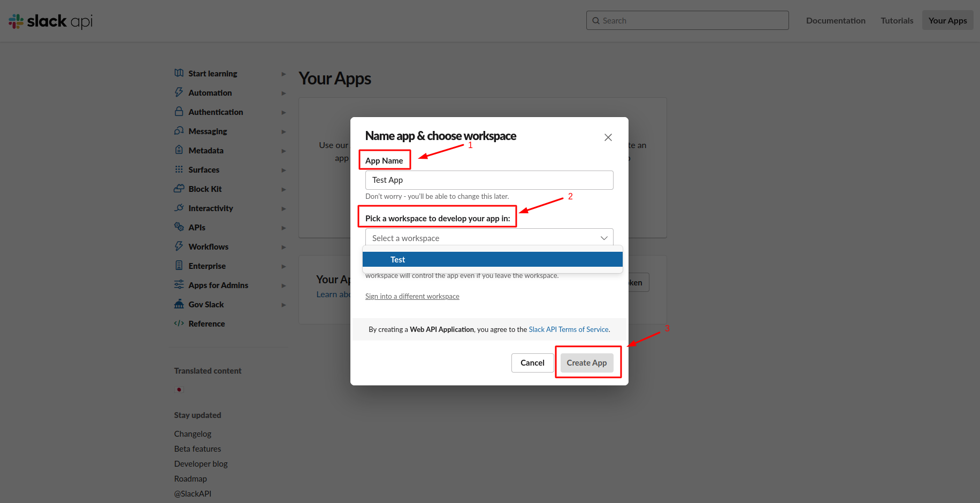
Task: Expand the Enterprise section arrow
Action: (x=284, y=266)
